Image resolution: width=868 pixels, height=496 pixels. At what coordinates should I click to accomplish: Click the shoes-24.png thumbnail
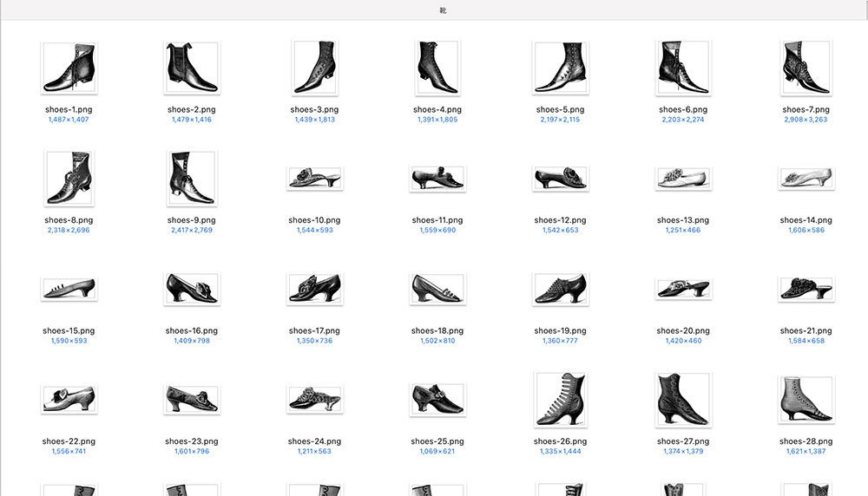click(x=315, y=399)
